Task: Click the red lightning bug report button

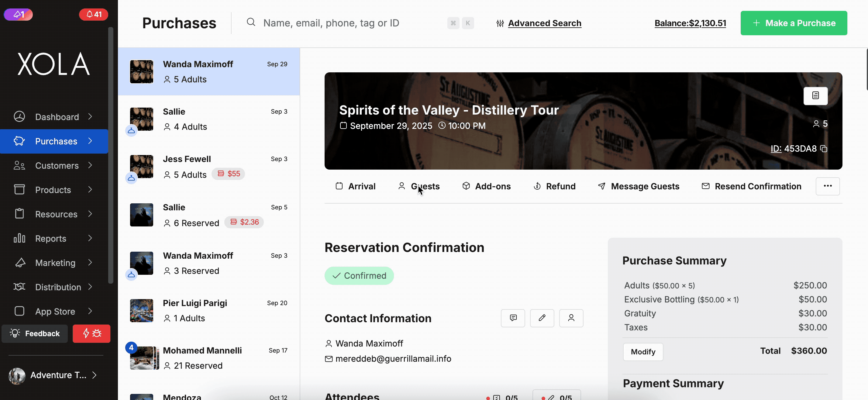Action: [91, 333]
